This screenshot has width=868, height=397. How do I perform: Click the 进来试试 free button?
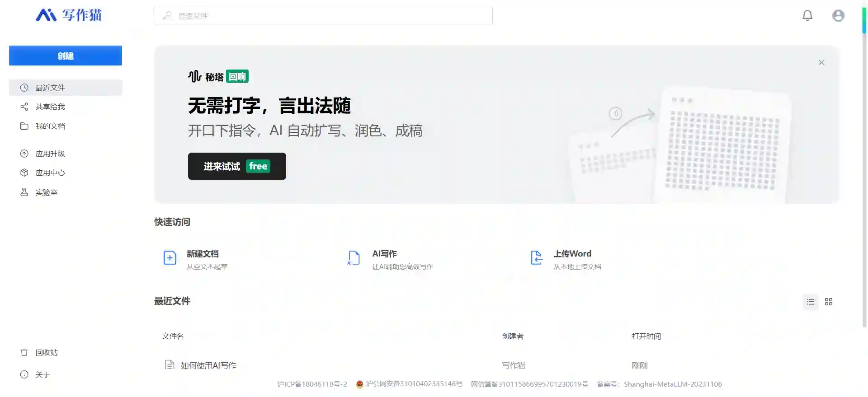click(237, 166)
